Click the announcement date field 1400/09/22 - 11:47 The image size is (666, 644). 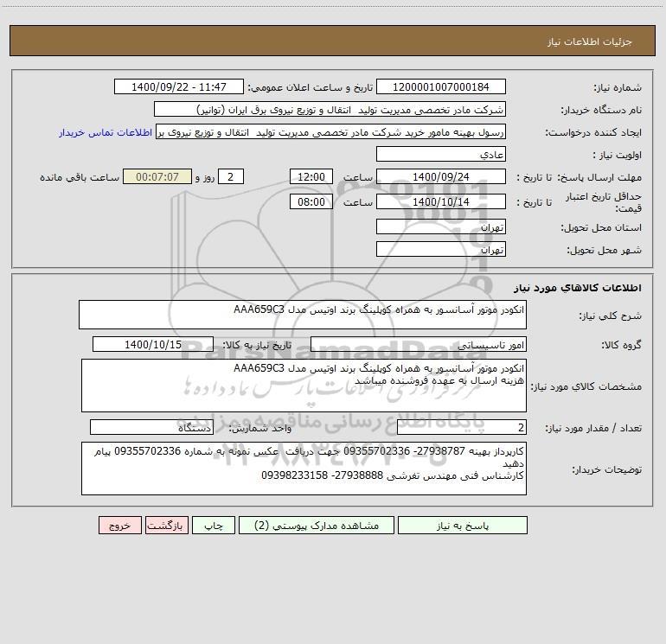(x=179, y=87)
